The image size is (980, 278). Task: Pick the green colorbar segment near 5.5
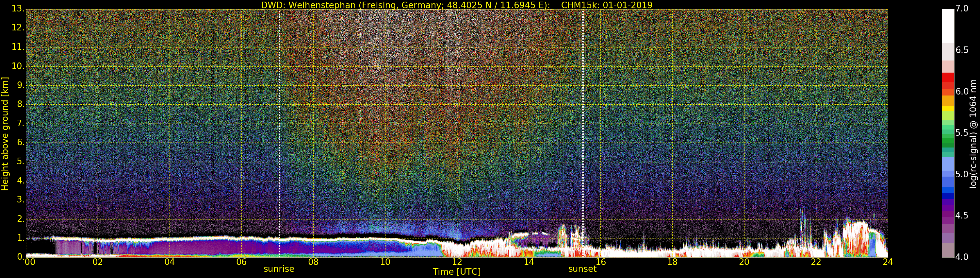click(948, 133)
